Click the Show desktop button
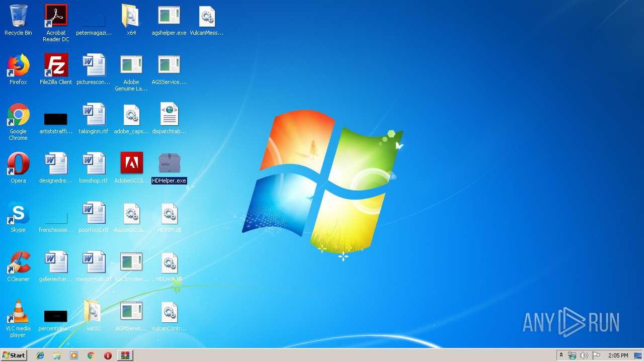The image size is (644, 362). 638,355
